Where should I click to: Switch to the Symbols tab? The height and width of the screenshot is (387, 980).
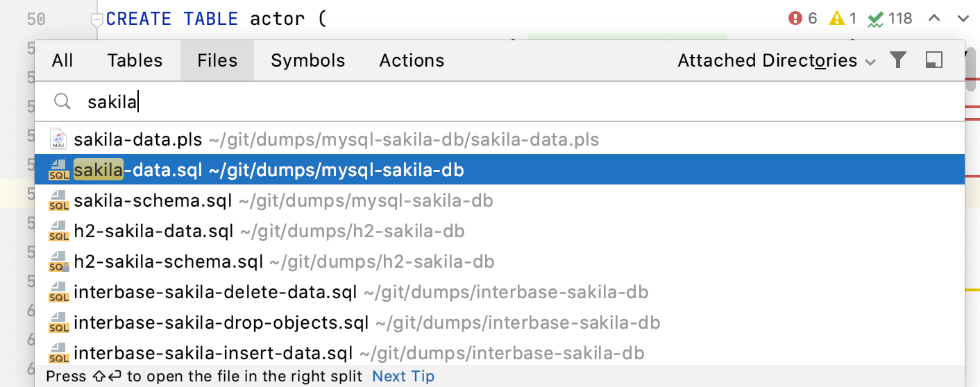point(308,60)
